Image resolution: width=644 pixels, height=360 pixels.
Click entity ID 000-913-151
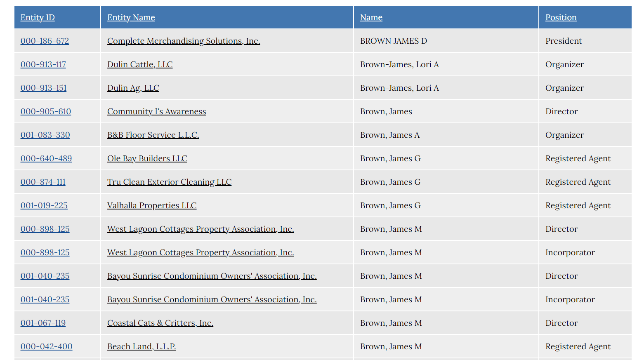(x=43, y=88)
